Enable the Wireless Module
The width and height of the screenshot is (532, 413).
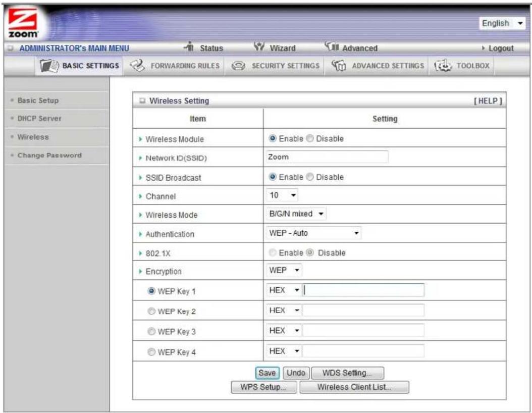tap(273, 138)
